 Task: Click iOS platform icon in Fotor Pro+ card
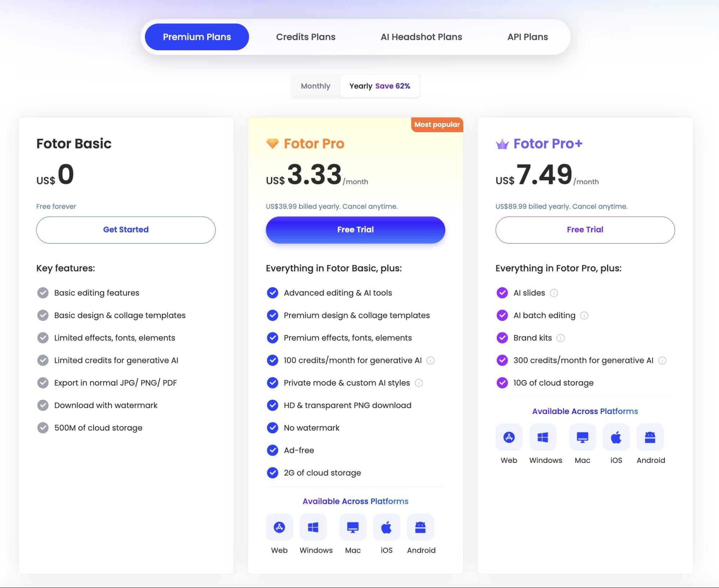coord(616,437)
